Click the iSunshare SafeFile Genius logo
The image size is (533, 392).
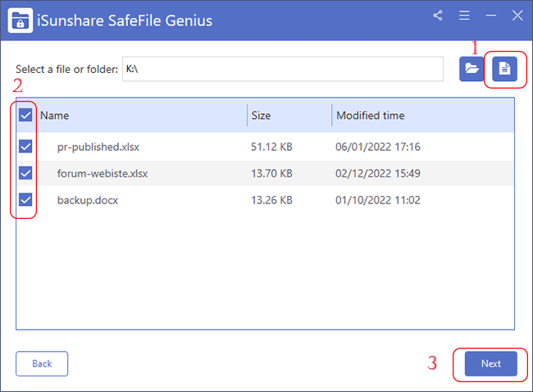[20, 21]
